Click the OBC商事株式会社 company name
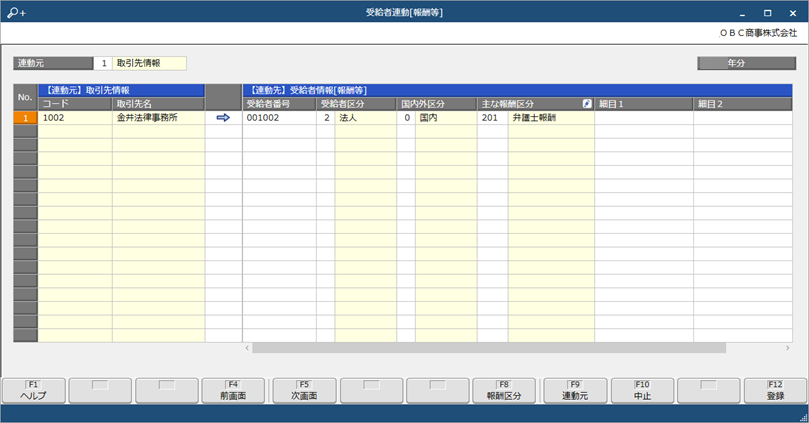Viewport: 809px width, 423px height. click(758, 33)
